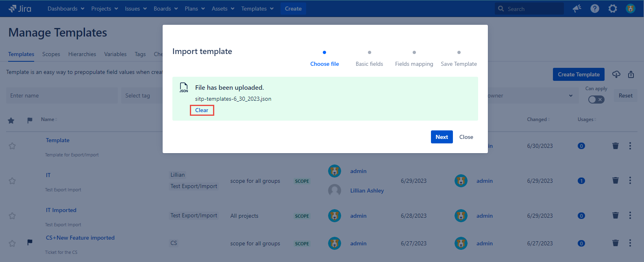Open more actions for Template row
Viewport: 644px width, 262px height.
(630, 146)
